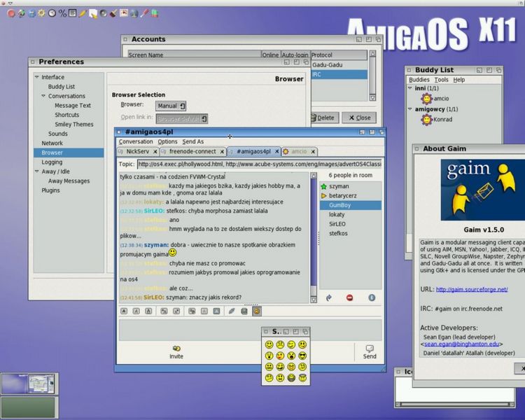Image resolution: width=525 pixels, height=420 pixels.
Task: Click the insert link icon in toolbar
Action: click(x=232, y=310)
